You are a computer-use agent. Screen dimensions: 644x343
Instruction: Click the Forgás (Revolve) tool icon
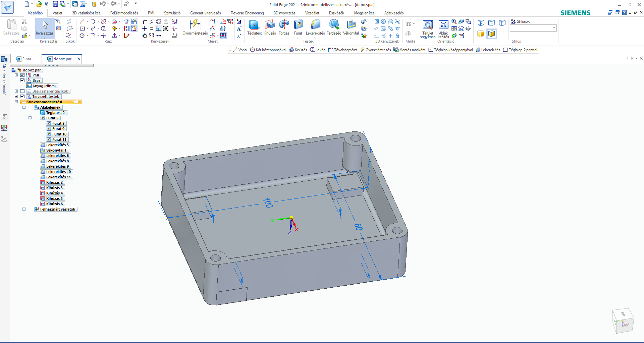[284, 27]
